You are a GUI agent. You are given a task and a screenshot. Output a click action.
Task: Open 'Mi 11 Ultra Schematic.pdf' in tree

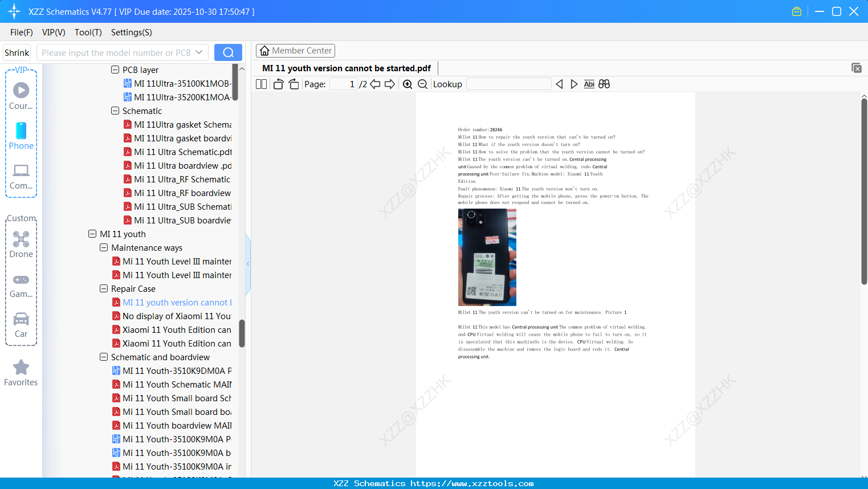[177, 152]
